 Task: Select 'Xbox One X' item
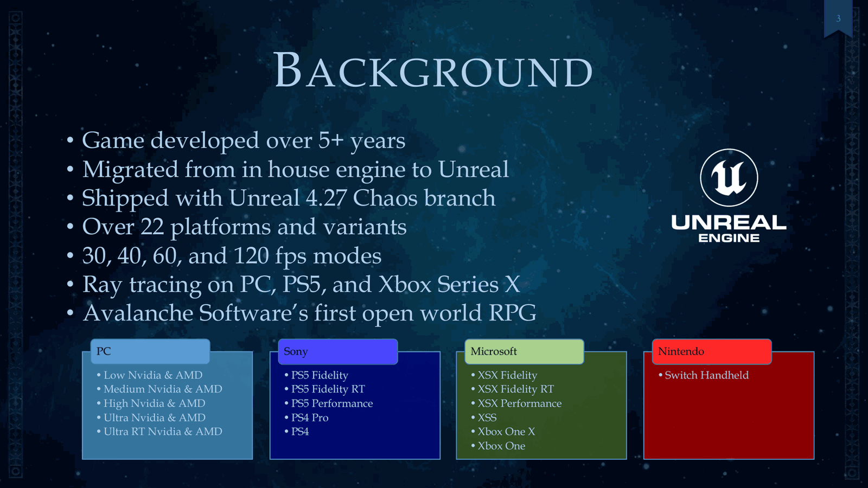(x=506, y=432)
